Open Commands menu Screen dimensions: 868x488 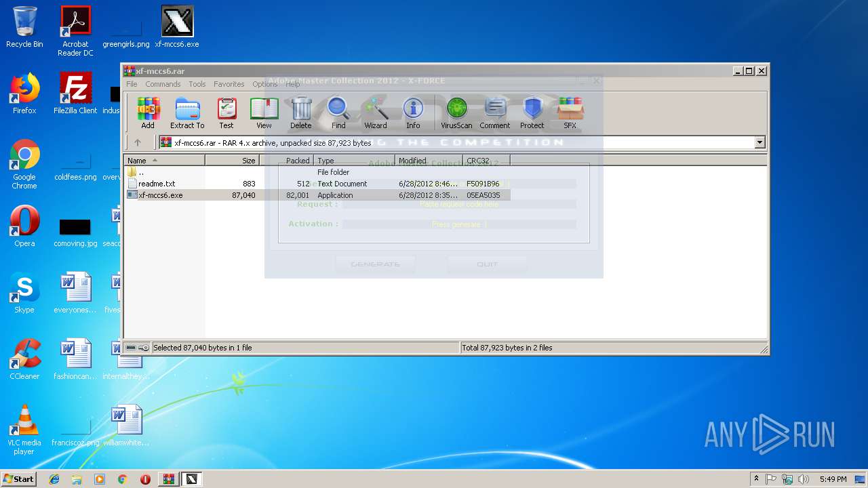pos(163,84)
